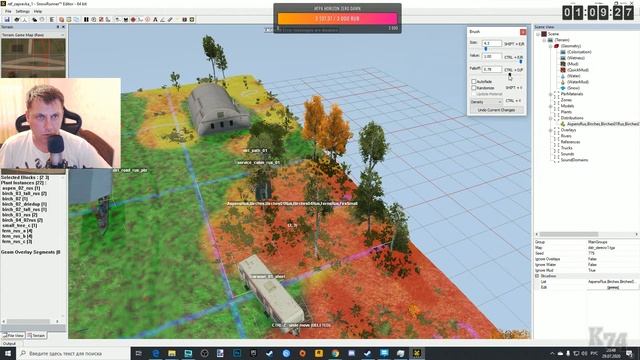Click the Colorization layer icon in scene tree

click(563, 52)
